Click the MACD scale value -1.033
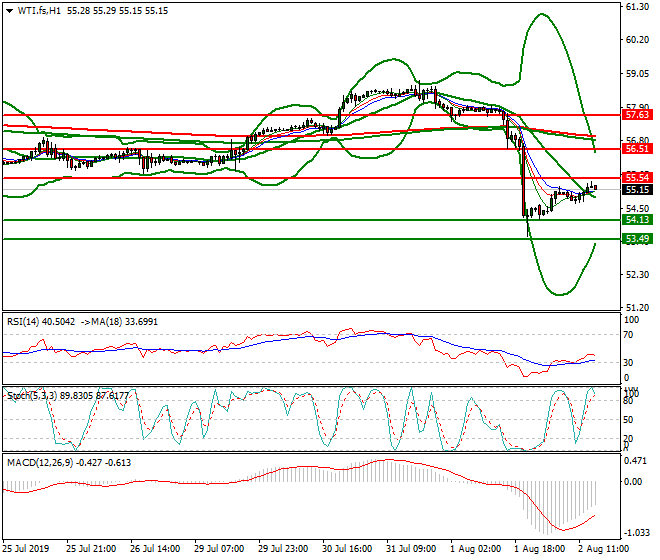 click(637, 533)
